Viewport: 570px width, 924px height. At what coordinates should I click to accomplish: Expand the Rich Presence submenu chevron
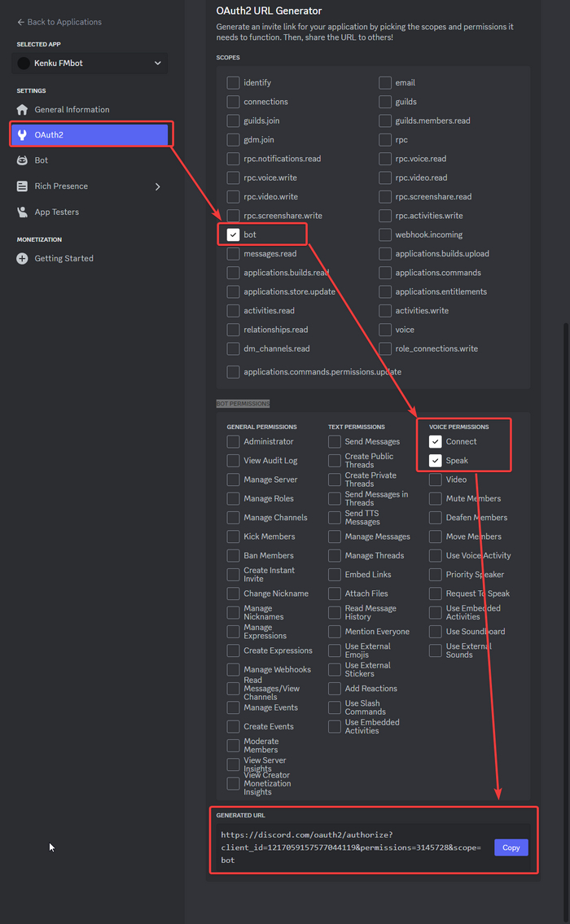coord(157,186)
